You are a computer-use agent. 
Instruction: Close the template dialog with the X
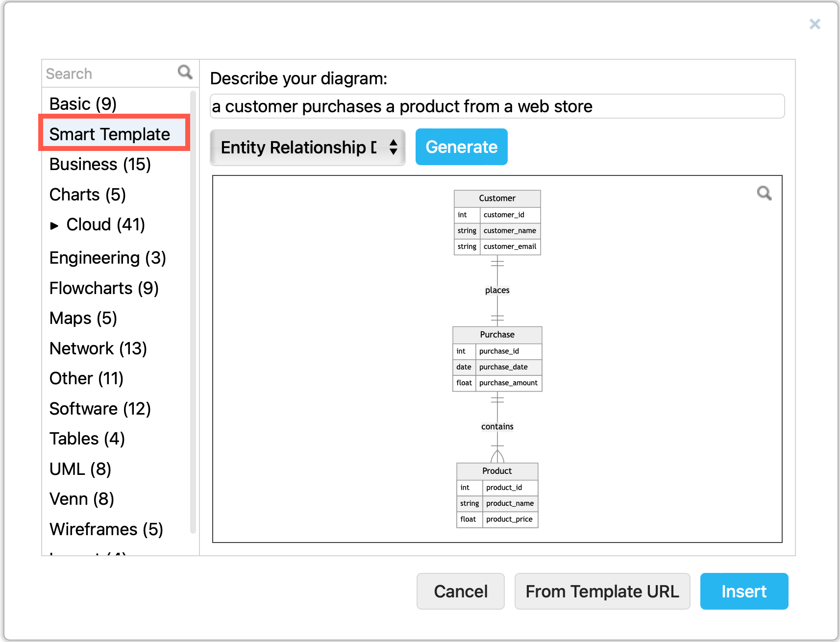[x=815, y=24]
